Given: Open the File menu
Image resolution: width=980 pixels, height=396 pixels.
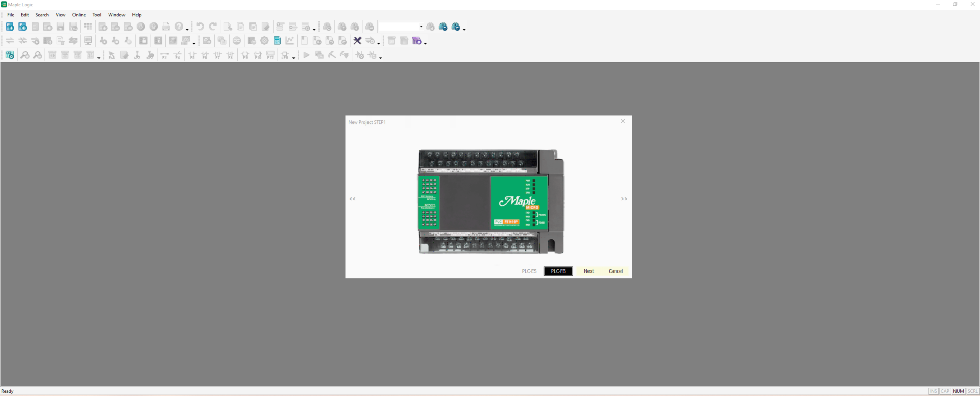Looking at the screenshot, I should click(11, 15).
